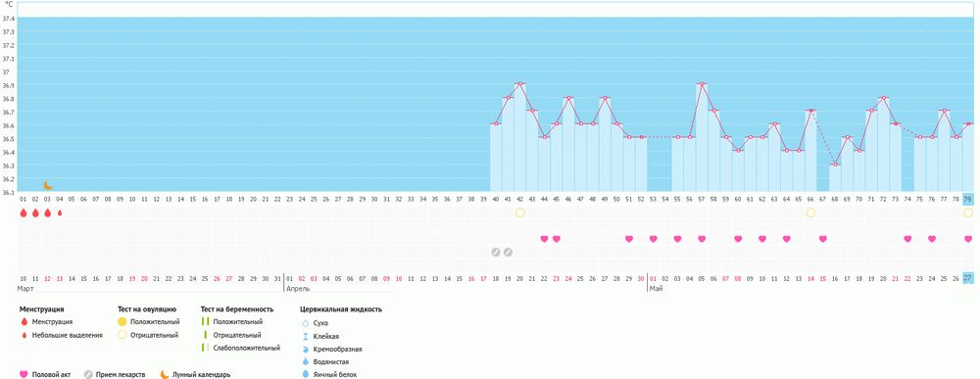Click the Менструация legend heading
This screenshot has width=980, height=379.
41,309
